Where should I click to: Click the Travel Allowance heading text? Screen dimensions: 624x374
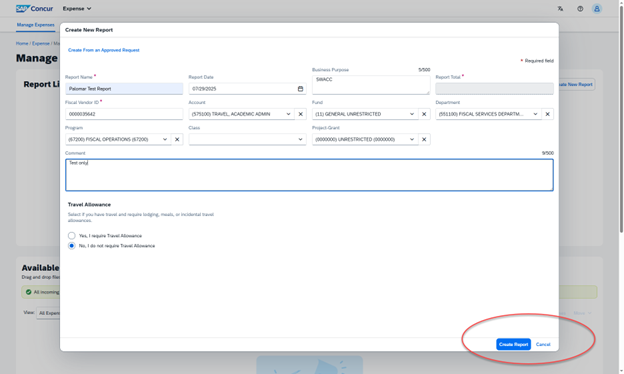(89, 205)
